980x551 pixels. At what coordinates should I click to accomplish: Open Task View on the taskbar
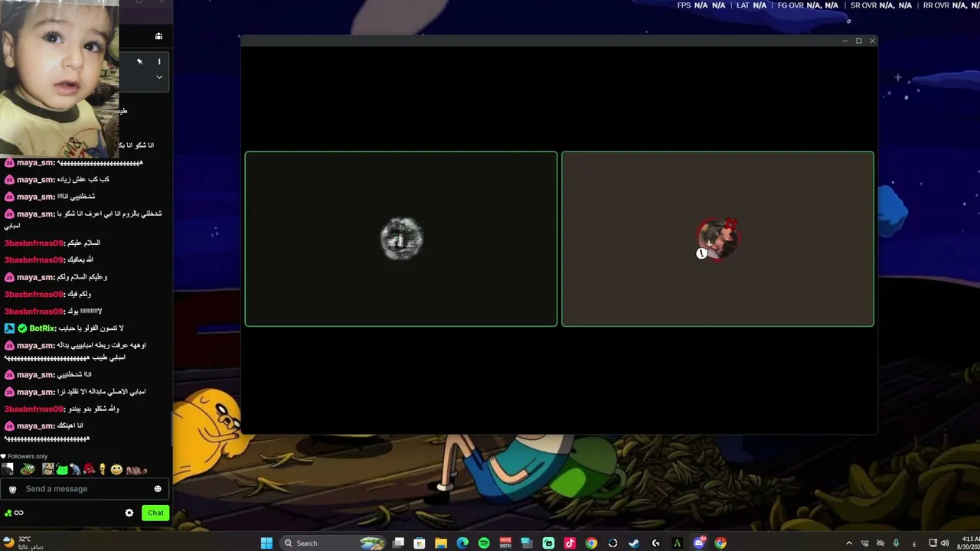398,543
